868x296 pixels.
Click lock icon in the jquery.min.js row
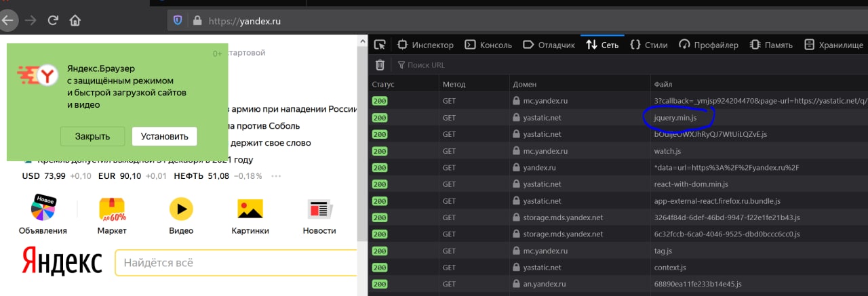516,118
